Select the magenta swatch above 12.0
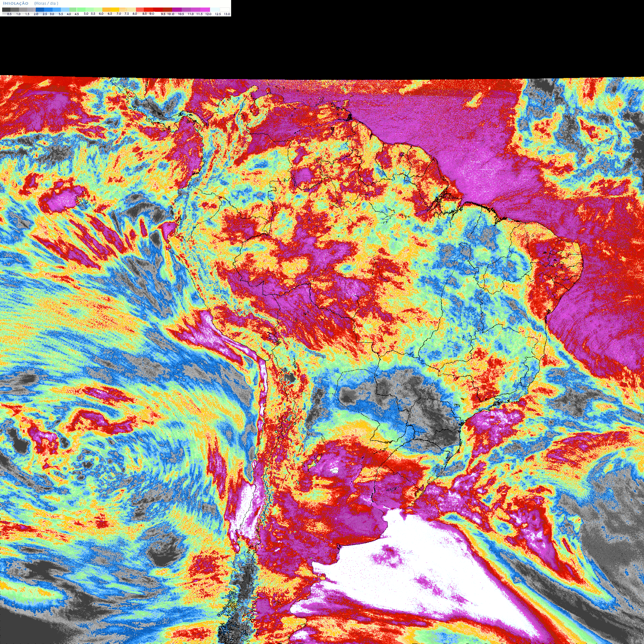 205,10
